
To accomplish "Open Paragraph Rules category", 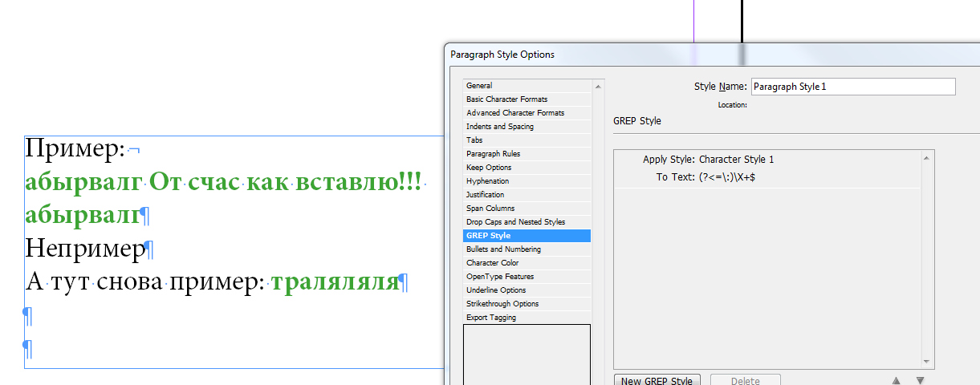I will point(527,154).
